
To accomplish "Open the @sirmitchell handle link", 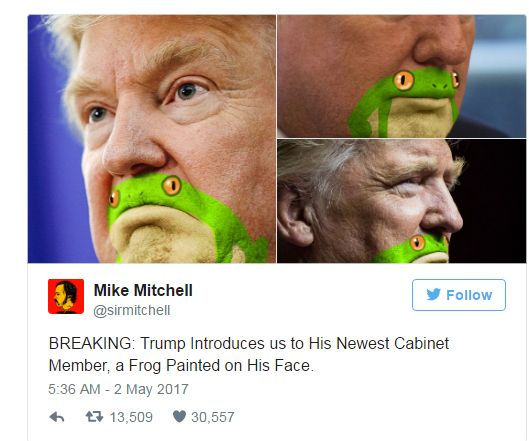I will [132, 310].
